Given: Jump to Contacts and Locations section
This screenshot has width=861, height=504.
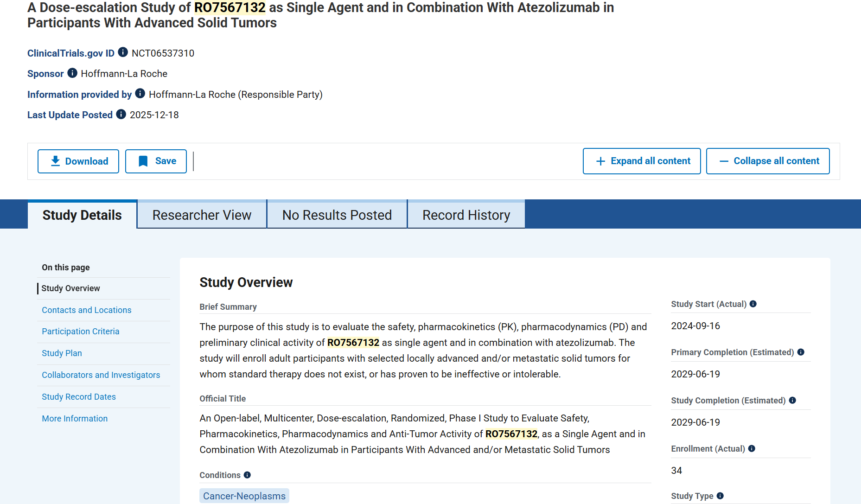Looking at the screenshot, I should point(87,310).
